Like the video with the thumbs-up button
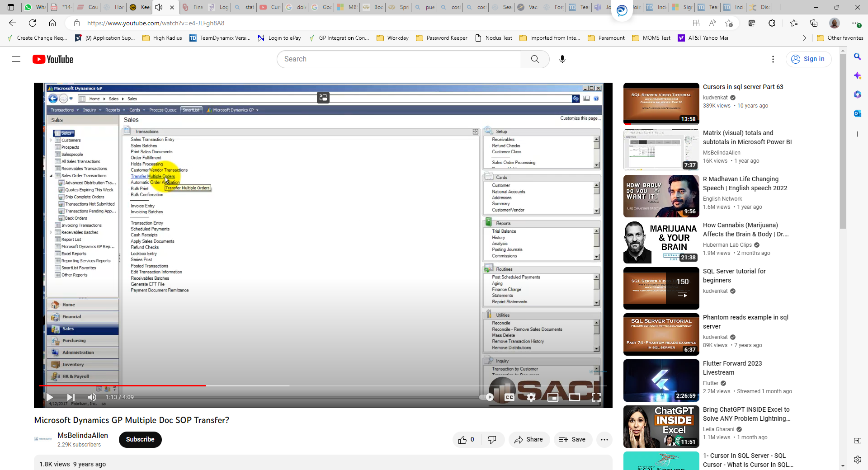868x470 pixels. point(467,440)
